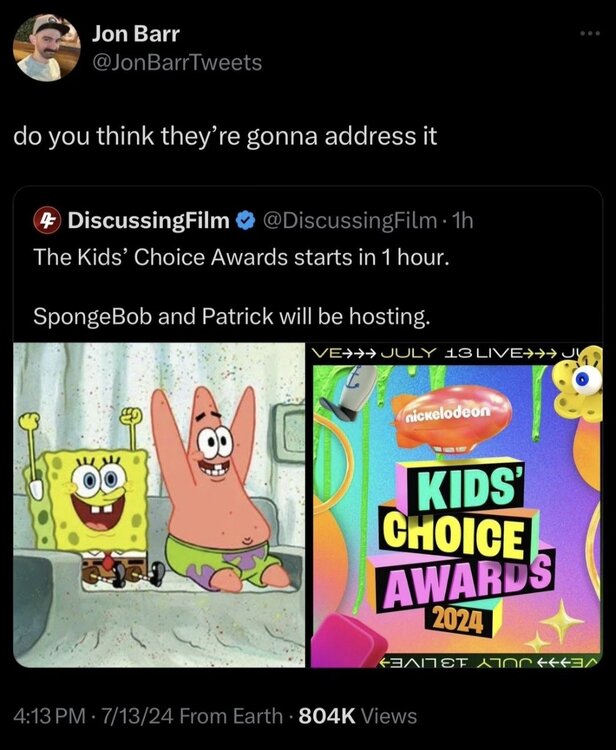616x750 pixels.
Task: Click the DiscussingFilm account name
Action: click(x=149, y=221)
